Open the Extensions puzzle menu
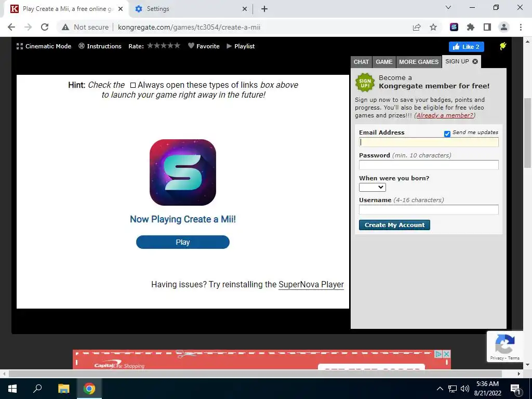Screen dimensions: 532x399 (x=471, y=27)
